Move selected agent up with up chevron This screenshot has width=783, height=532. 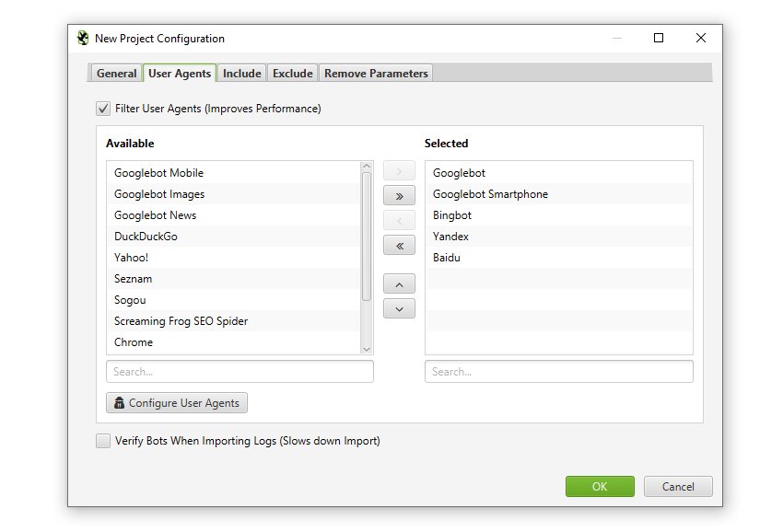click(x=399, y=284)
